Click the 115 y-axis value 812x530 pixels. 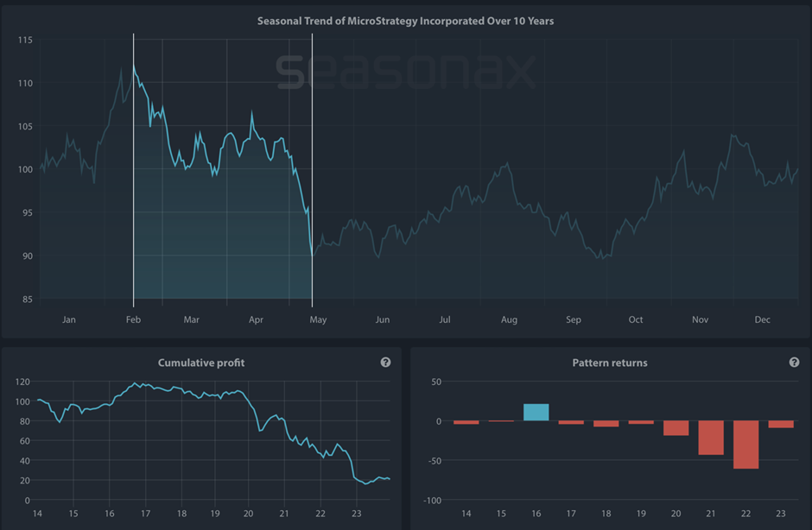pyautogui.click(x=25, y=40)
